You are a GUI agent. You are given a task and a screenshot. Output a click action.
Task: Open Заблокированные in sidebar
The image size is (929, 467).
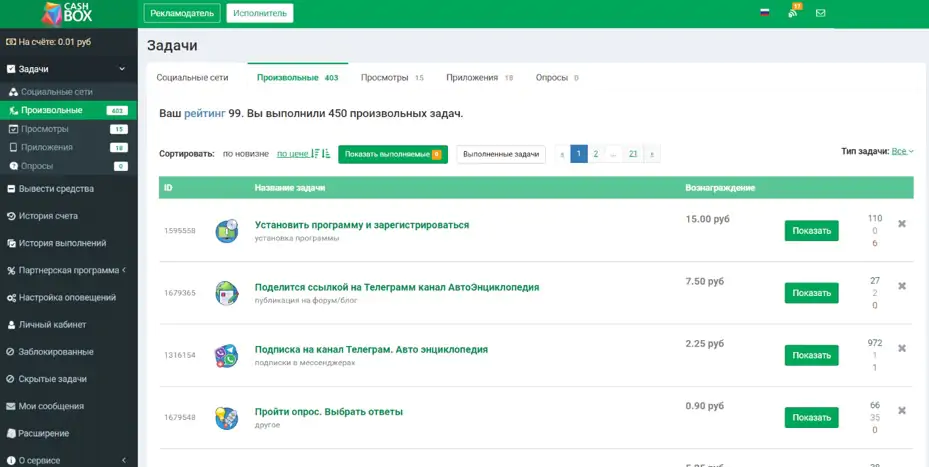69,352
